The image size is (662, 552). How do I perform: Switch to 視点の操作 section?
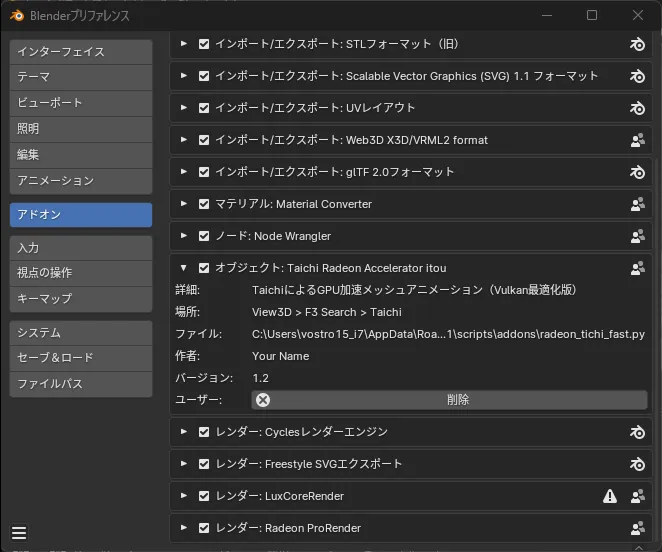pos(81,273)
